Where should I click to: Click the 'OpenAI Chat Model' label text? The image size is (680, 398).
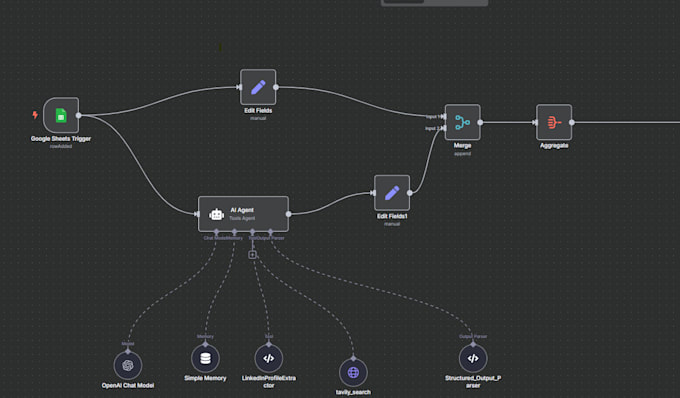128,385
